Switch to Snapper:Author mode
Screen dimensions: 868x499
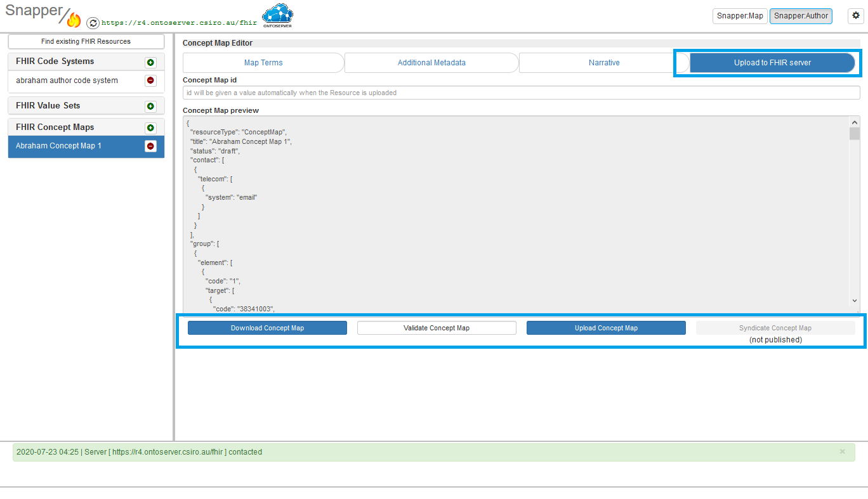[801, 16]
